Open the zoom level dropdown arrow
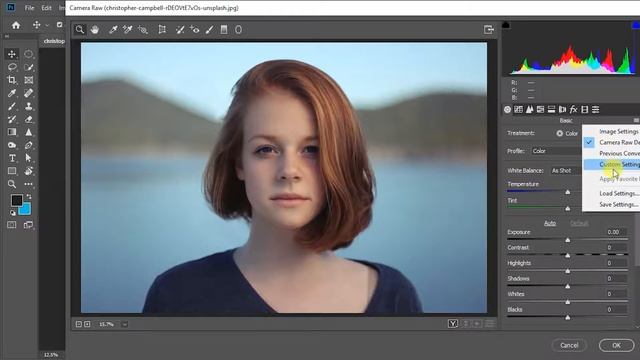 coord(124,324)
